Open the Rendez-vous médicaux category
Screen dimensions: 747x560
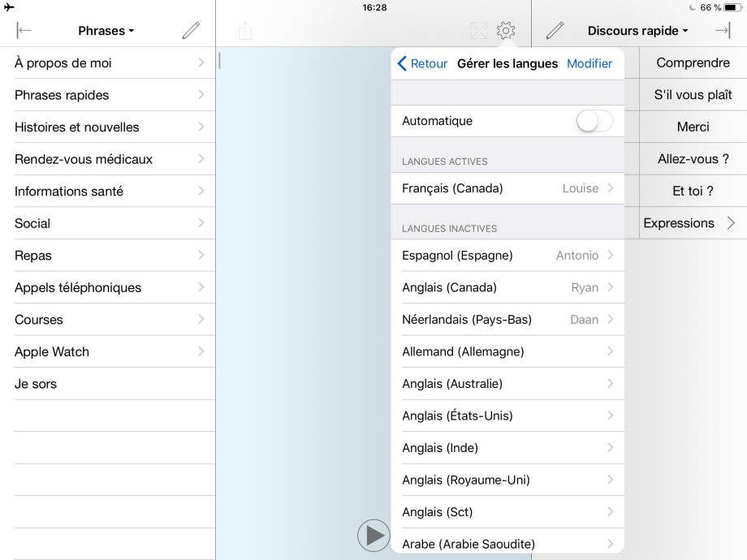tap(108, 159)
